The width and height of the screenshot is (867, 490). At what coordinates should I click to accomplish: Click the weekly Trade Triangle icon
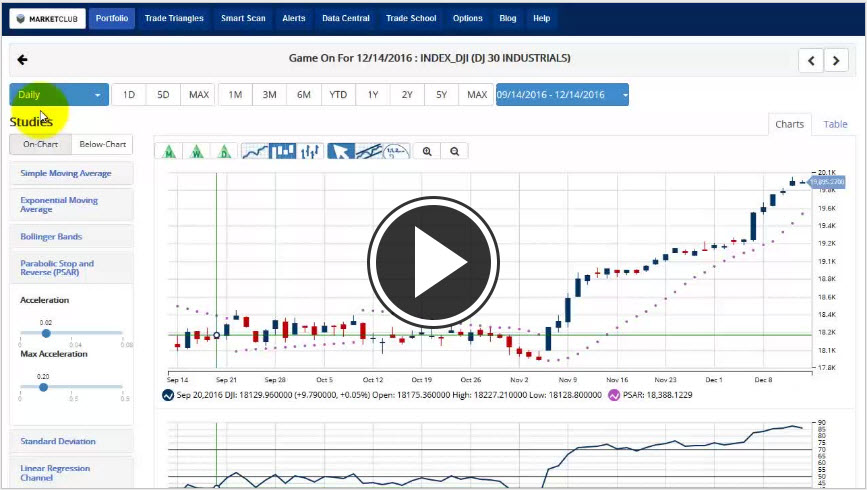(x=199, y=152)
